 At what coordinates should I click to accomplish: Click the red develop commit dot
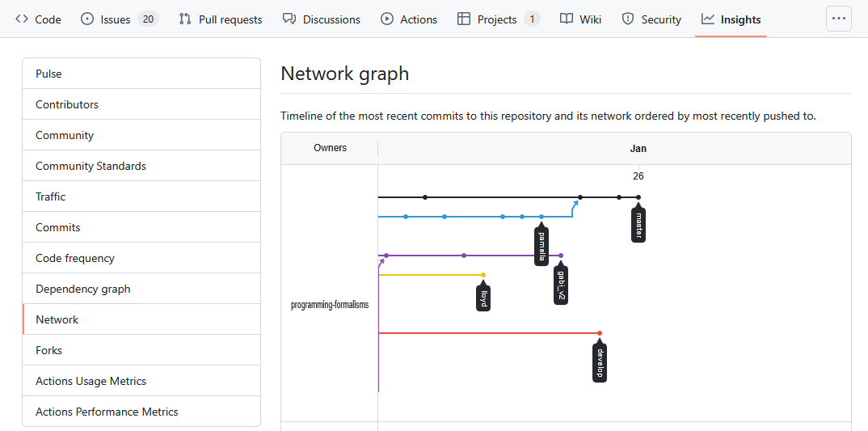pyautogui.click(x=600, y=333)
